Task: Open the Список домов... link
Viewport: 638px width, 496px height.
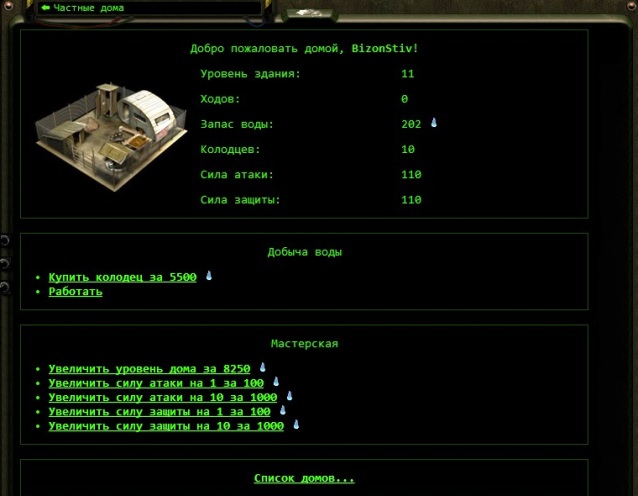Action: pos(304,478)
